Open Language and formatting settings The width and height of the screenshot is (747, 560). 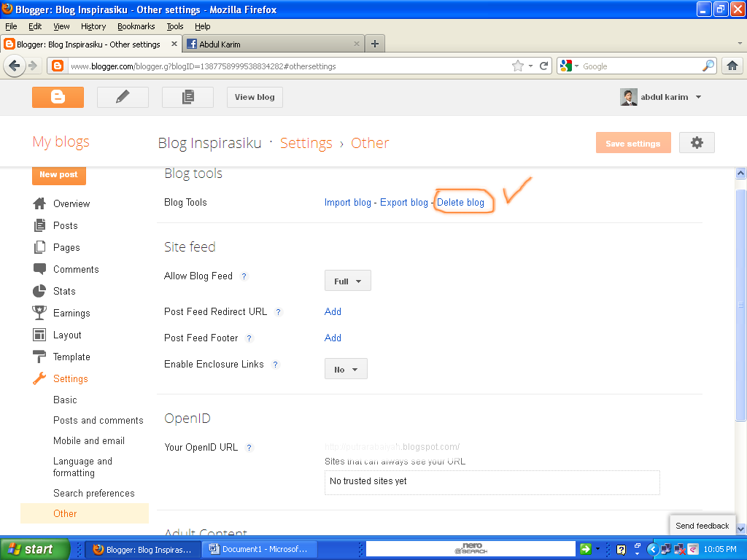point(83,467)
